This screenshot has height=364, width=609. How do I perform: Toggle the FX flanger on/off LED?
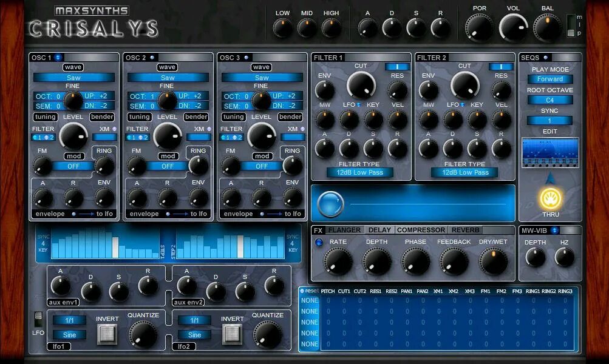point(319,243)
